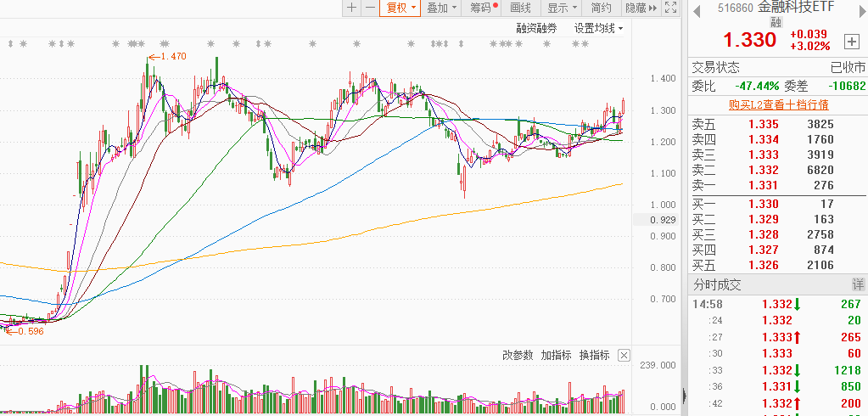Collapse the right quote panel arrow
The image size is (868, 416).
685,395
